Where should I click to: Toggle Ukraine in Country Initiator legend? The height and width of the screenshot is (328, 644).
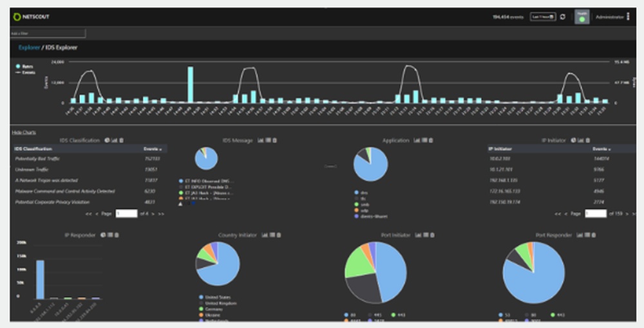(x=210, y=315)
